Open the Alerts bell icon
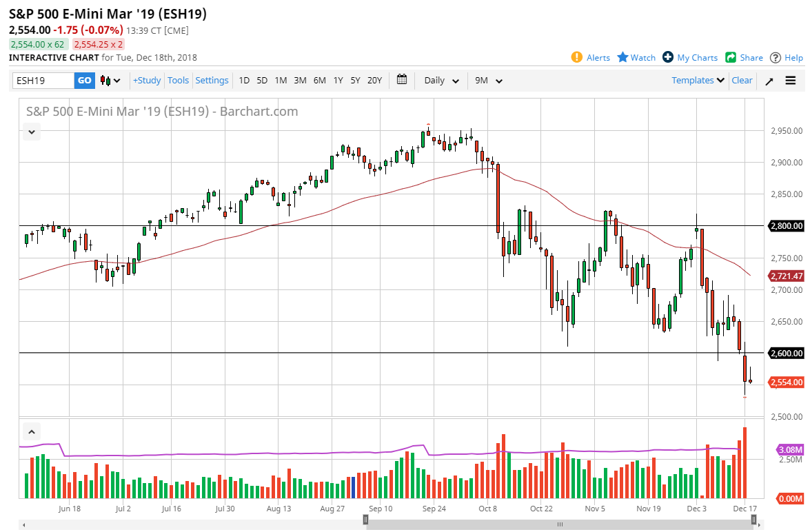 click(x=577, y=57)
